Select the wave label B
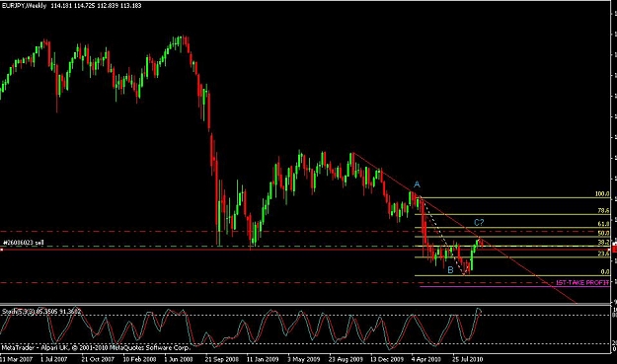Screen dimensions: 617x364 pos(450,270)
